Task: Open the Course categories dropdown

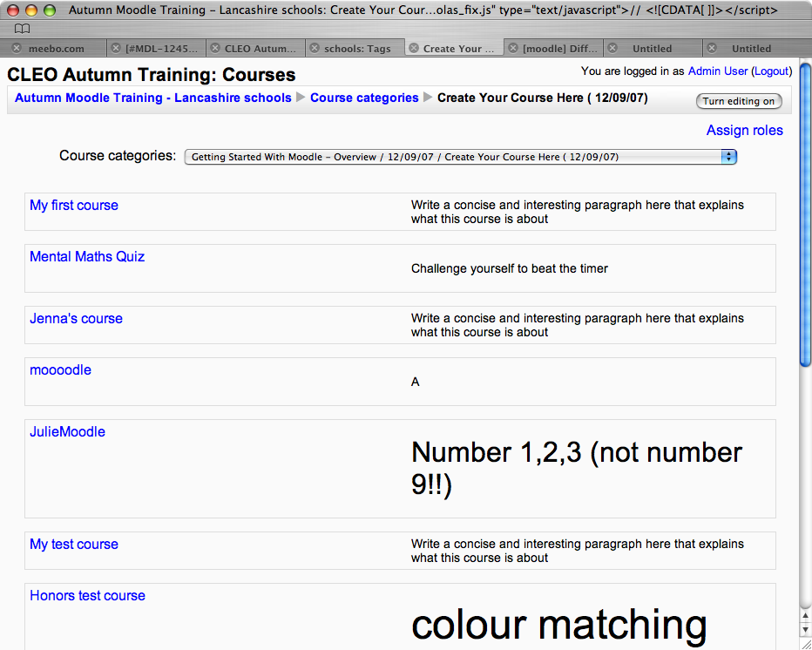Action: coord(460,157)
